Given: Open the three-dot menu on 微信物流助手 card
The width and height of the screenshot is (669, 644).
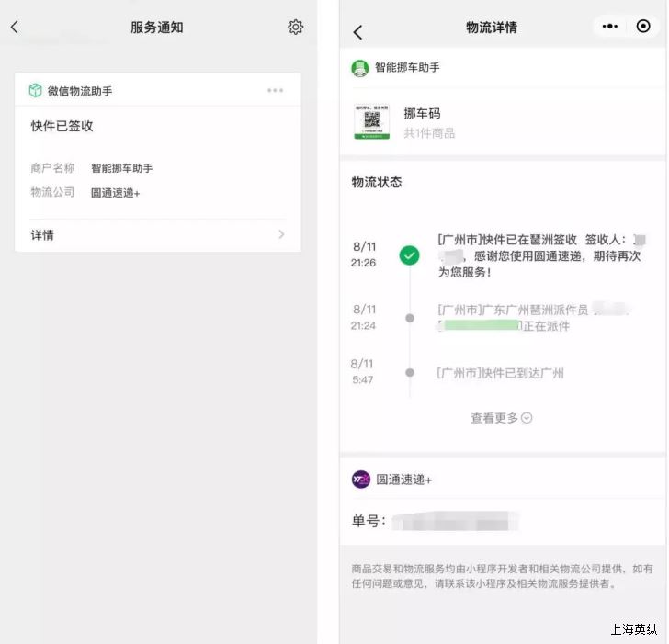Looking at the screenshot, I should click(275, 90).
